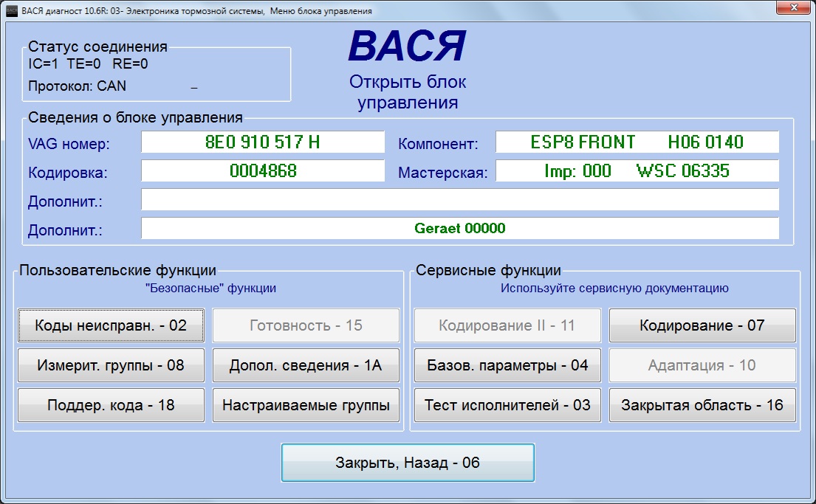Click the 'IC=1 TE=0 RE=0' status text
Viewport: 816px width, 504px height.
(x=88, y=64)
